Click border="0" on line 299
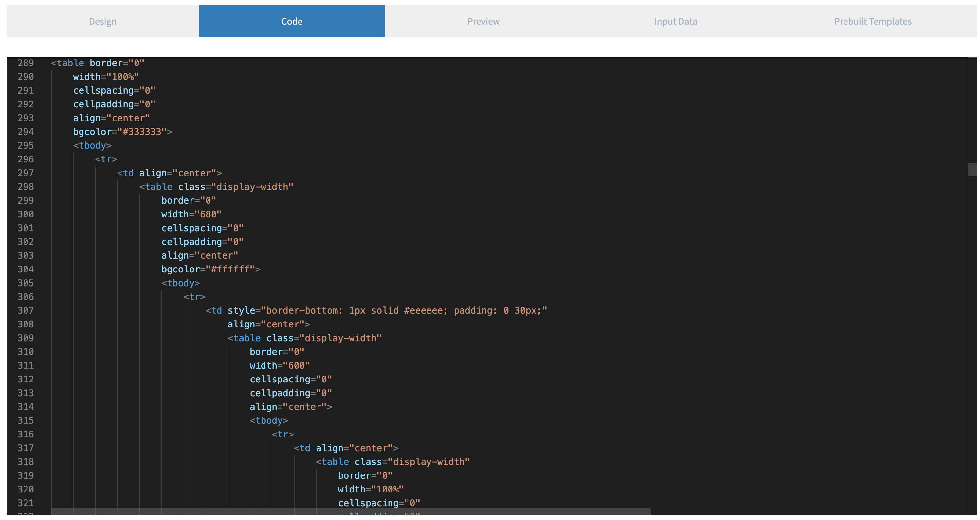This screenshot has width=980, height=520. click(189, 200)
